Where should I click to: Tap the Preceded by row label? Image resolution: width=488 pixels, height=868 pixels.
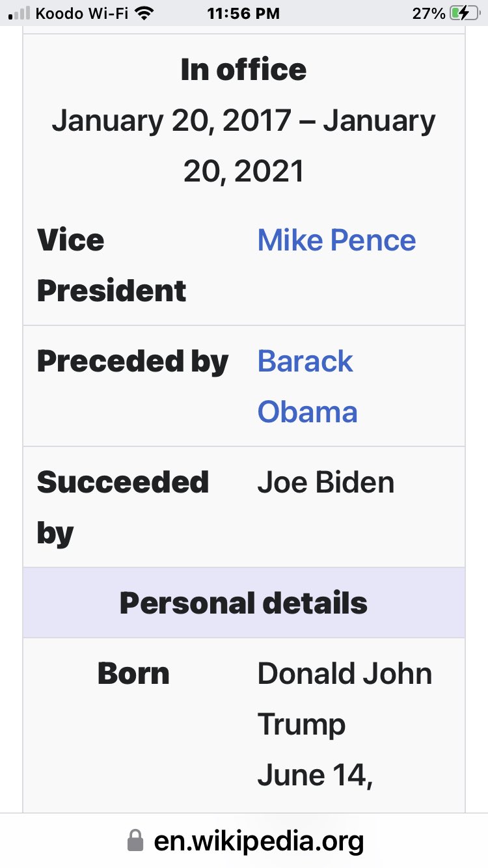coord(133,362)
